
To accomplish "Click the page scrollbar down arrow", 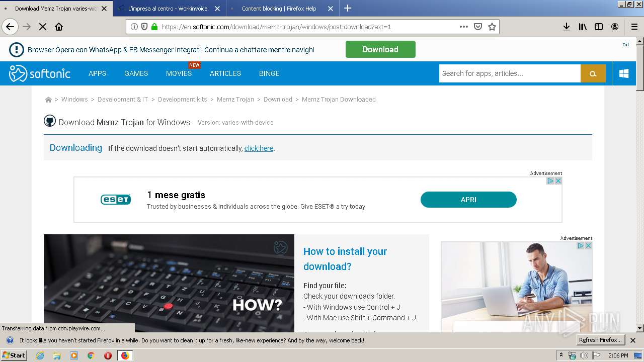I will 639,328.
